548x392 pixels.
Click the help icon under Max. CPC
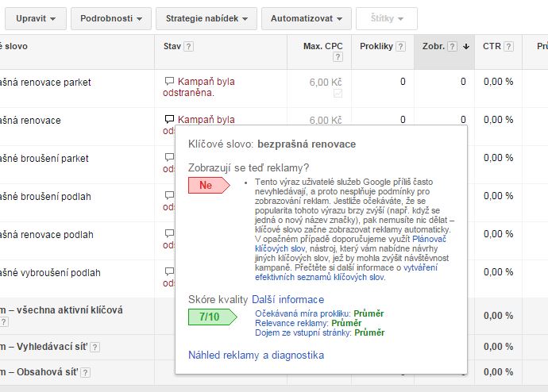tap(338, 57)
